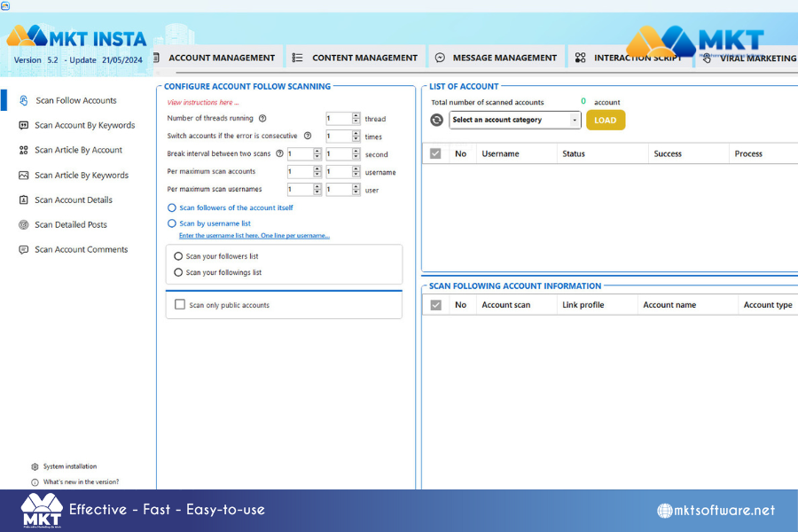Click the System installation gear icon
The image size is (798, 532).
coord(35,467)
